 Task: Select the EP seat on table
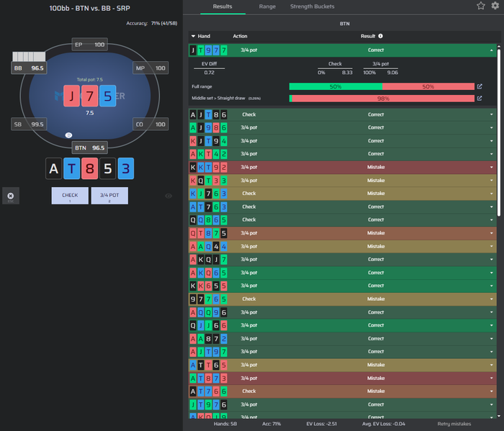point(90,45)
